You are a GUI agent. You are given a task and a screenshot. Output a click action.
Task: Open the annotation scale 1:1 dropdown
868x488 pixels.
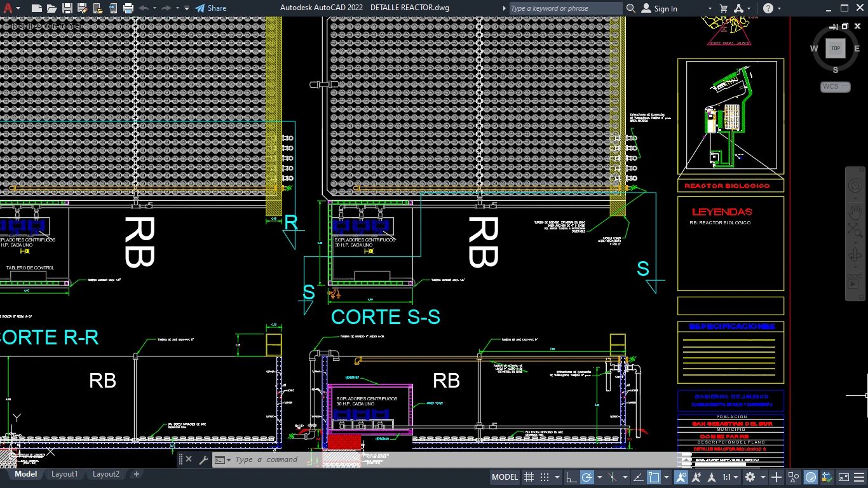(x=731, y=477)
